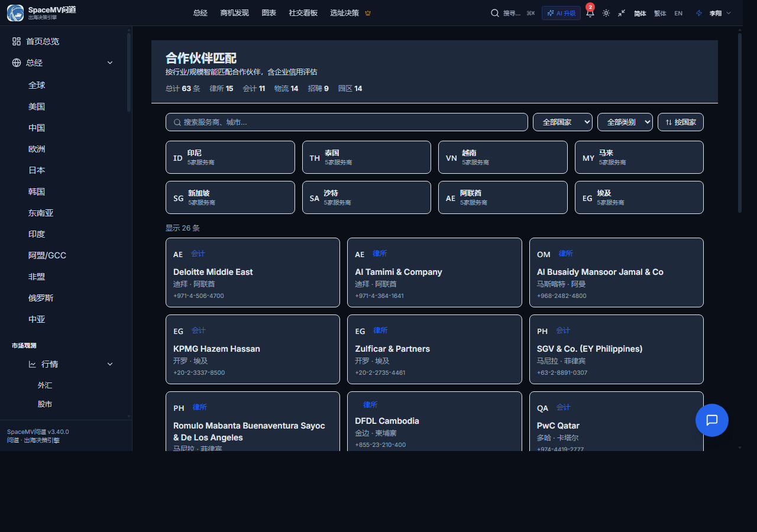Select 东南亚 in the sidebar

(x=41, y=213)
